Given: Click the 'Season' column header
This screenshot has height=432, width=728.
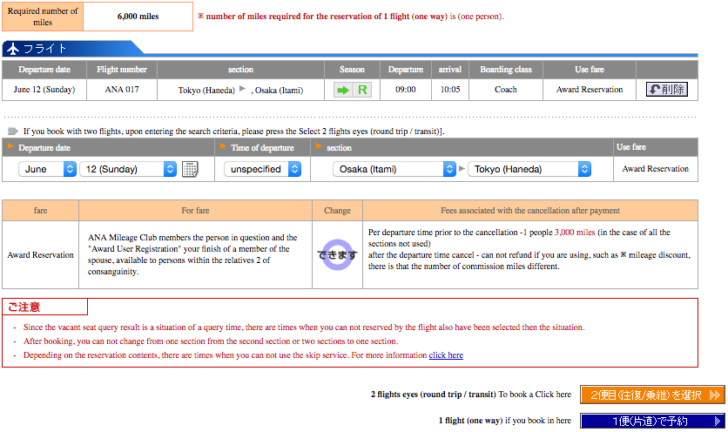Looking at the screenshot, I should (352, 69).
